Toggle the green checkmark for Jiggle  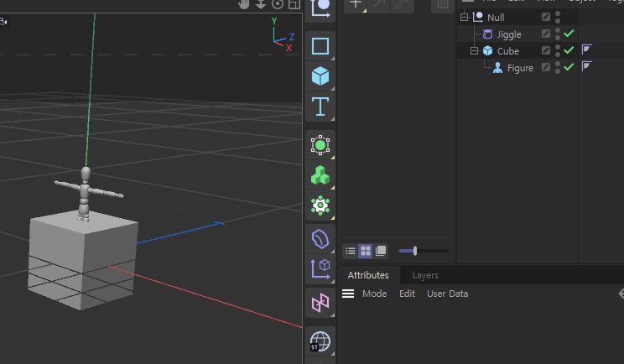pyautogui.click(x=569, y=34)
